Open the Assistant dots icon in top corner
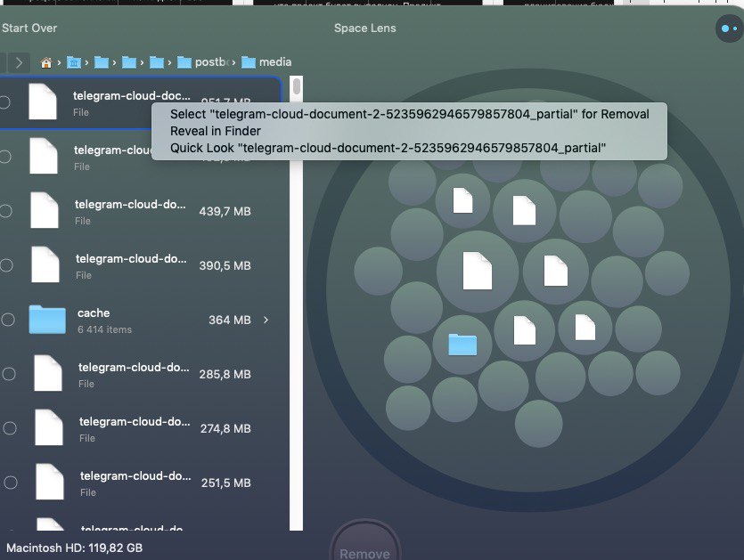Image resolution: width=744 pixels, height=560 pixels. point(729,28)
